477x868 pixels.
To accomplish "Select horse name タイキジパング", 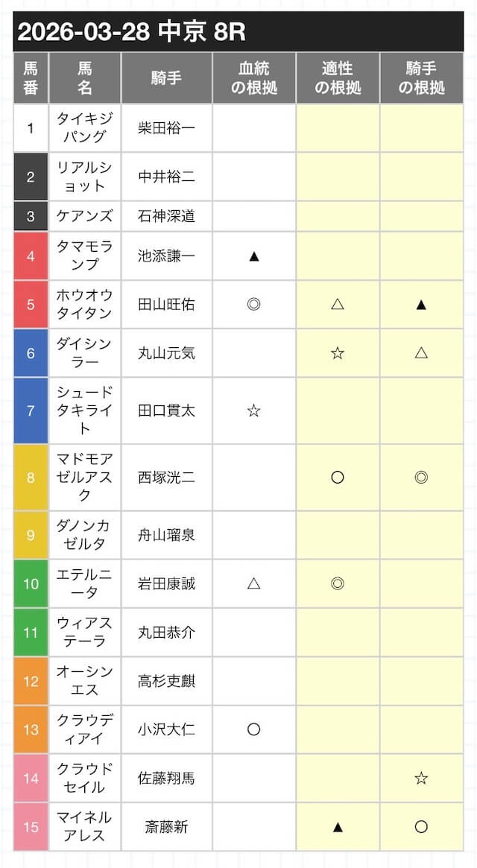I will [84, 128].
